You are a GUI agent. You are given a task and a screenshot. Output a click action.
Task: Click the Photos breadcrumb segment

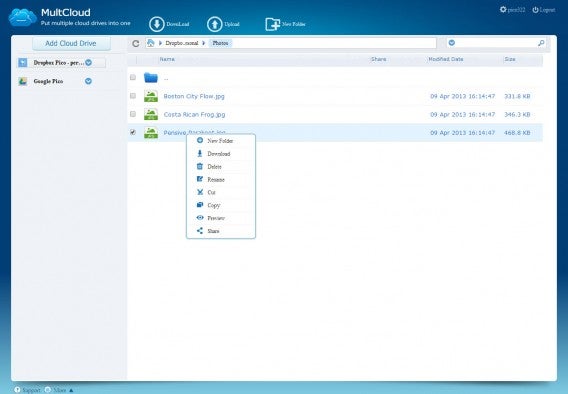coord(220,43)
